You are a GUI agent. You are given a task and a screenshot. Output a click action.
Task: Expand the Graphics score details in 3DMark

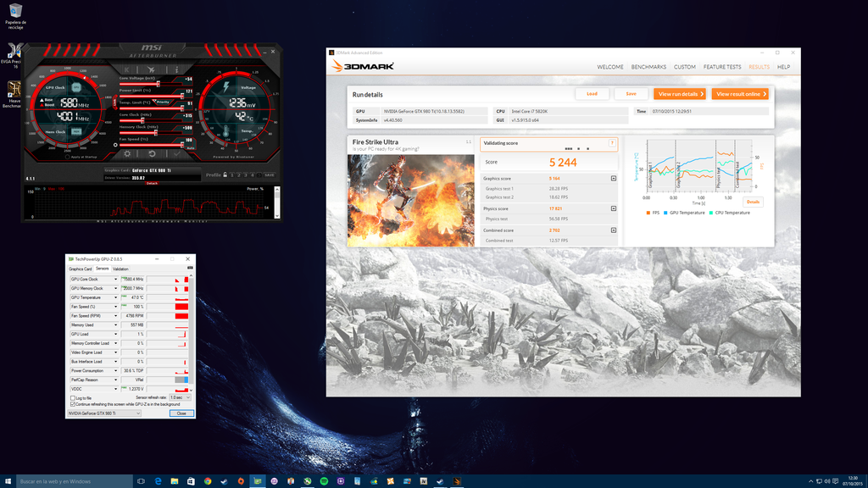coord(614,179)
